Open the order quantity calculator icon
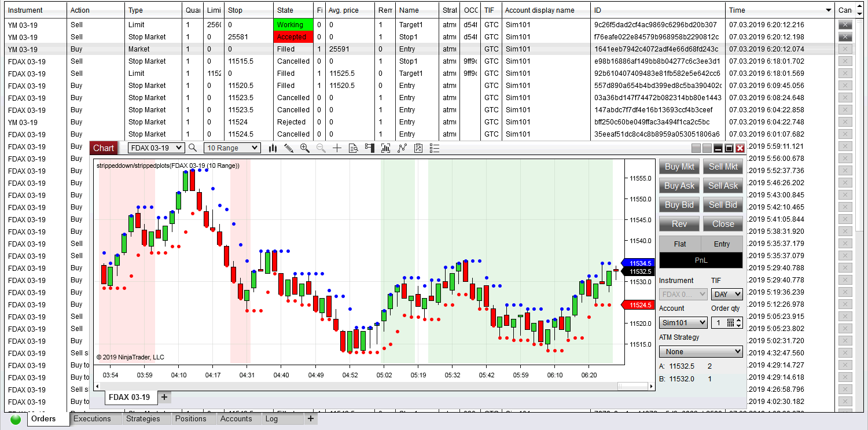Screen dimensions: 868x430 (x=730, y=322)
